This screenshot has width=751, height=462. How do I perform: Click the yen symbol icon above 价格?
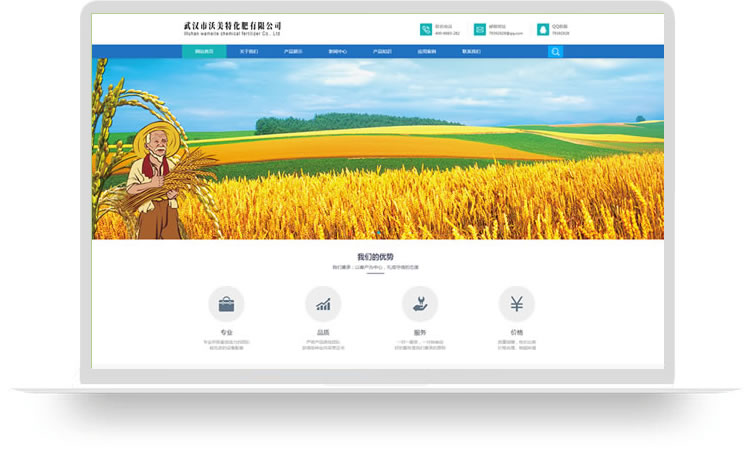pos(516,304)
